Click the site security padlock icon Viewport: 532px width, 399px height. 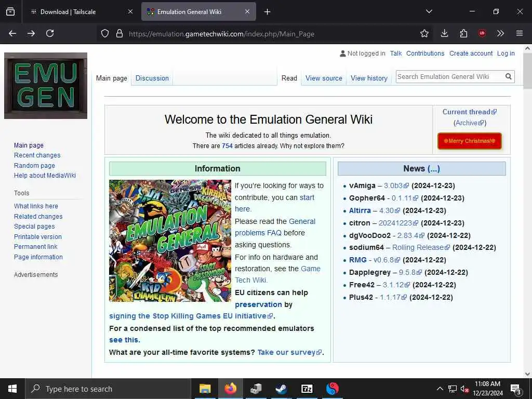[119, 34]
